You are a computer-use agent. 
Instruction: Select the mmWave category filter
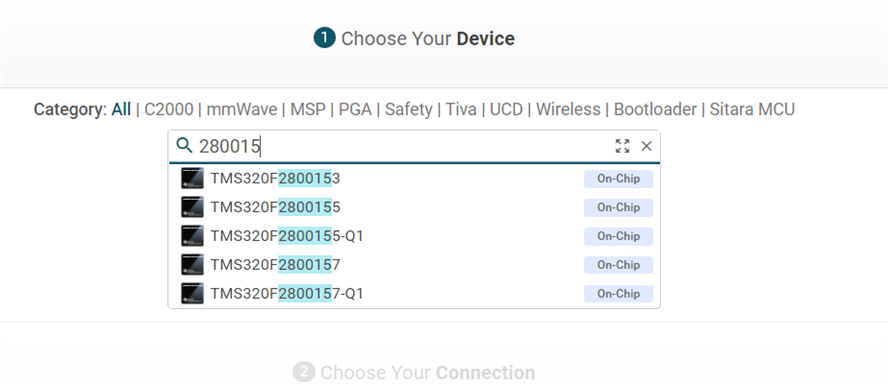[242, 109]
